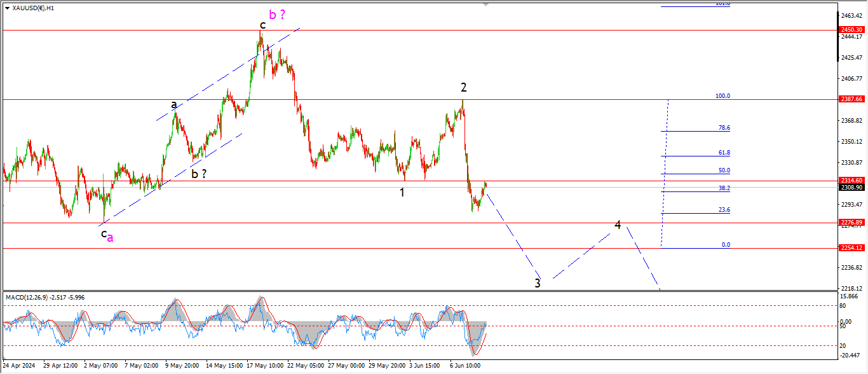The width and height of the screenshot is (868, 374).
Task: Select the 61.8 Fibonacci level label
Action: [x=724, y=153]
